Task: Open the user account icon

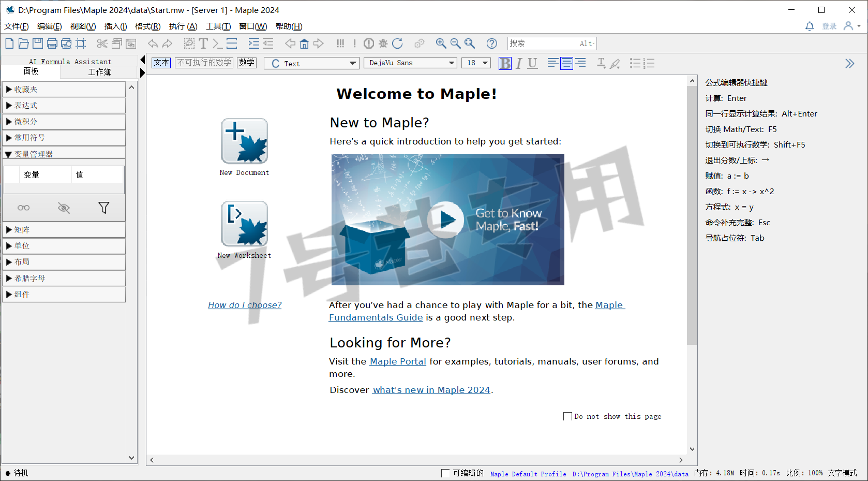Action: point(848,26)
